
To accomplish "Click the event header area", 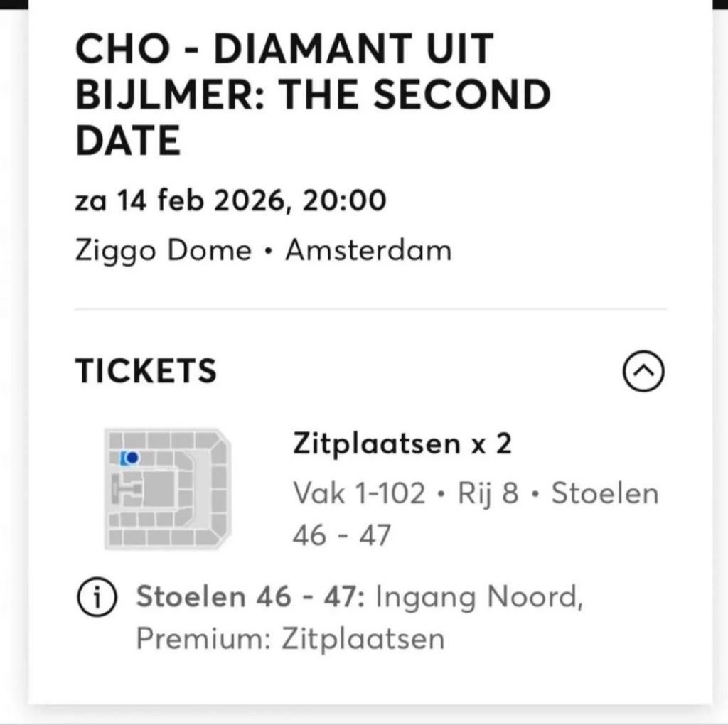I will 313,93.
